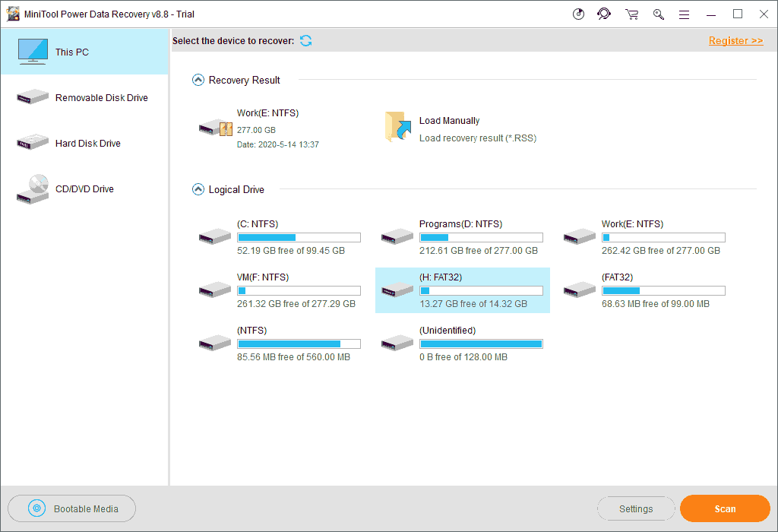
Task: Click the Bootable Media disc icon
Action: (36, 508)
